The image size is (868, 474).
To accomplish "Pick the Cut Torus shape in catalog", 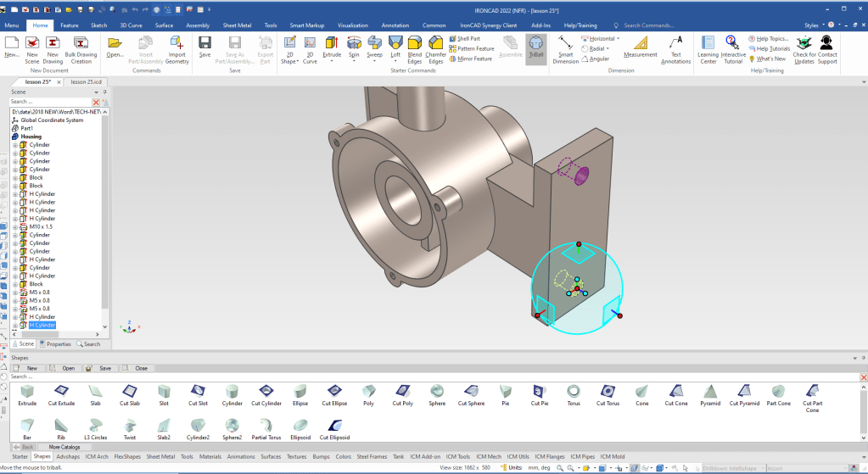I will [x=608, y=394].
